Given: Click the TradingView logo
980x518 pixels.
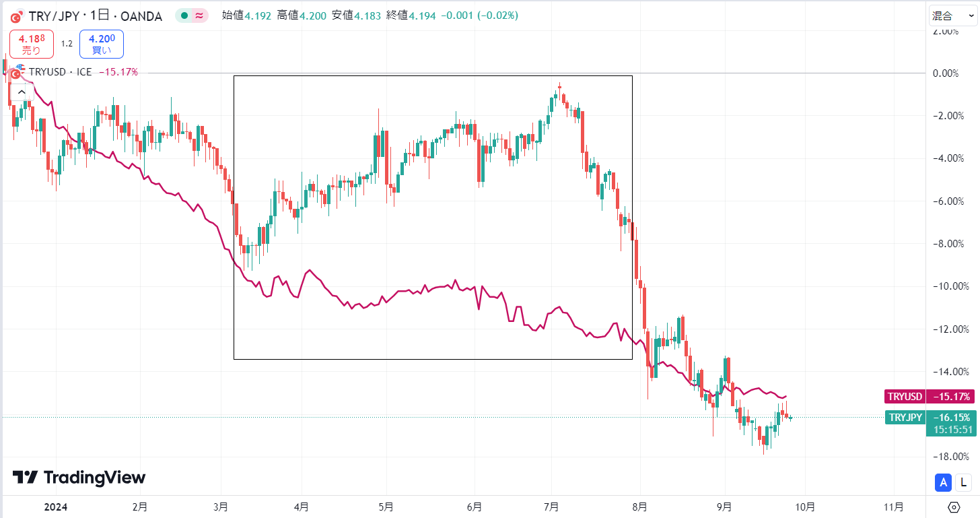Looking at the screenshot, I should point(79,478).
